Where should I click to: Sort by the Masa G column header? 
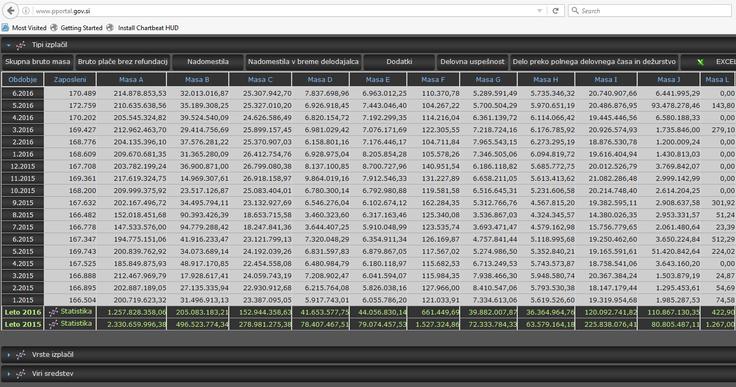[489, 80]
